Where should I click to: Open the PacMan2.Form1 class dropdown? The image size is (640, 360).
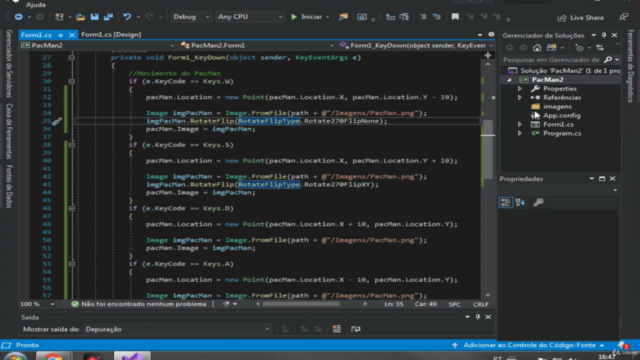(x=257, y=46)
